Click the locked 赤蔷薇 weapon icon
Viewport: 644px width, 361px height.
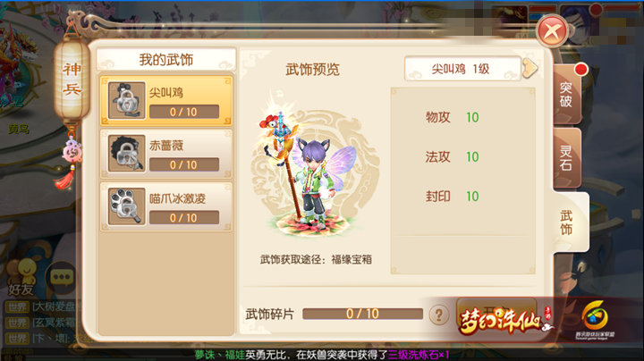(126, 154)
